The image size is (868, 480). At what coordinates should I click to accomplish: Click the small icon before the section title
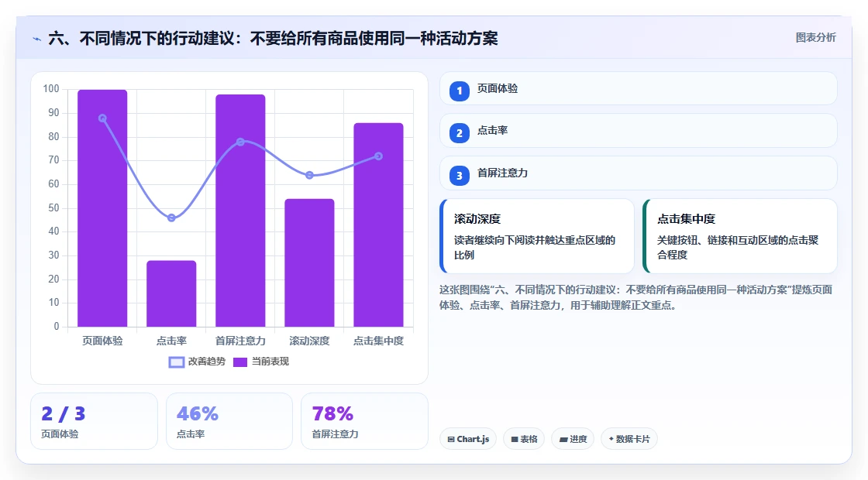point(37,39)
